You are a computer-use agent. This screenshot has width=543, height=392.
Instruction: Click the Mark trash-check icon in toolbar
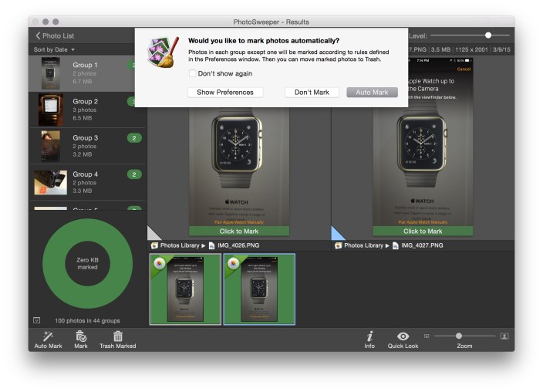click(x=81, y=336)
